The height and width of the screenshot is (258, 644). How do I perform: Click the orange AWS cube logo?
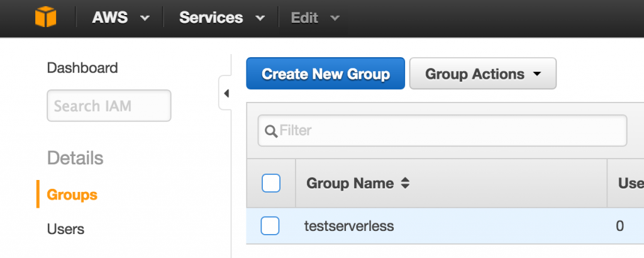[45, 17]
